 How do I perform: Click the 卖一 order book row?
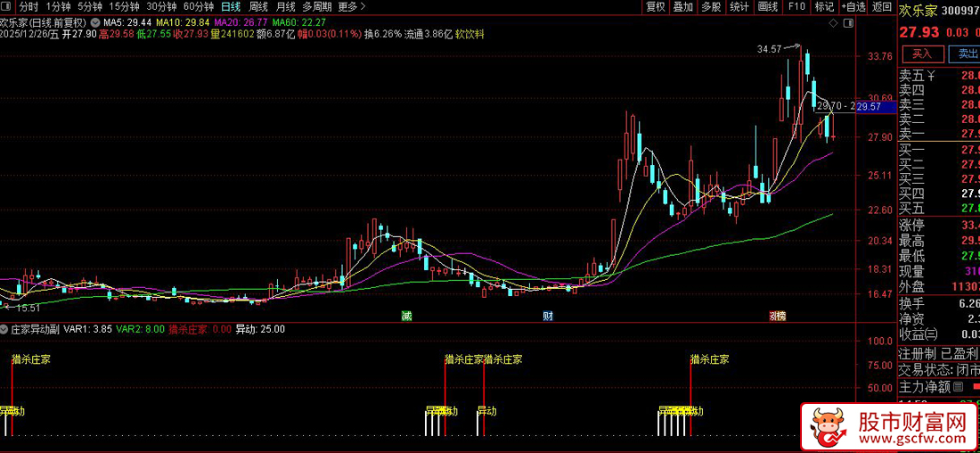pyautogui.click(x=939, y=133)
